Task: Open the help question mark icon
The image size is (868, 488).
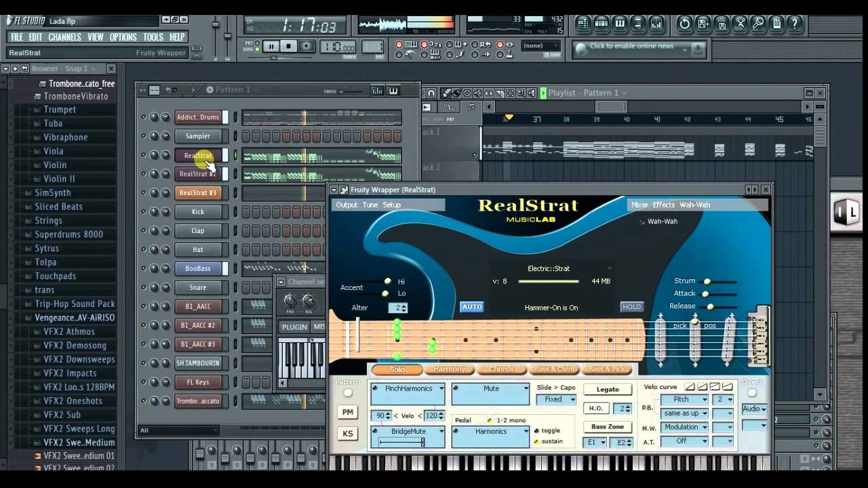Action: 795,24
